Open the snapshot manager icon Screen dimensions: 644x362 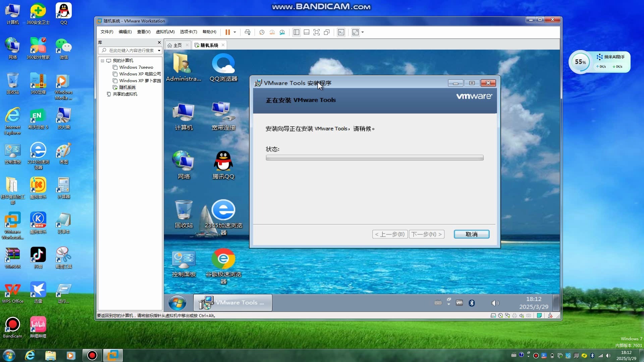pyautogui.click(x=282, y=32)
